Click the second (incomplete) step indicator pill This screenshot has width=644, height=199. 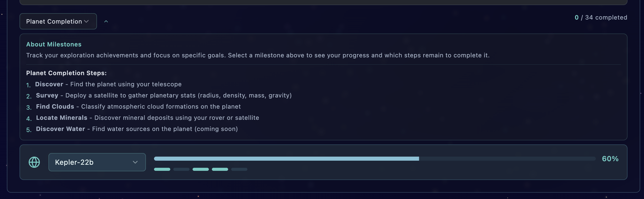[x=181, y=169]
